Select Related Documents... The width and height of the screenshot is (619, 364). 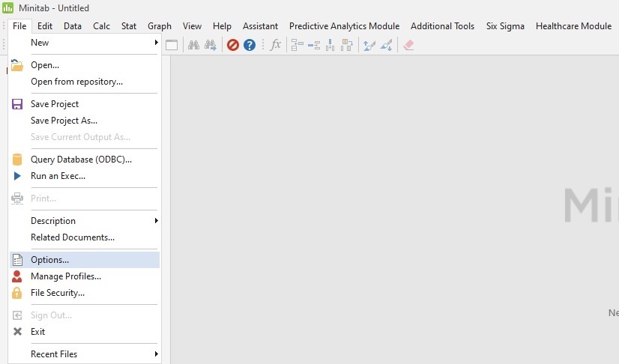tap(84, 237)
